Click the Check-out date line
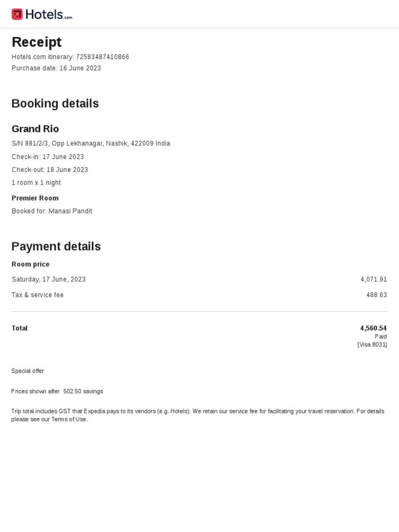The width and height of the screenshot is (399, 532). pos(50,170)
